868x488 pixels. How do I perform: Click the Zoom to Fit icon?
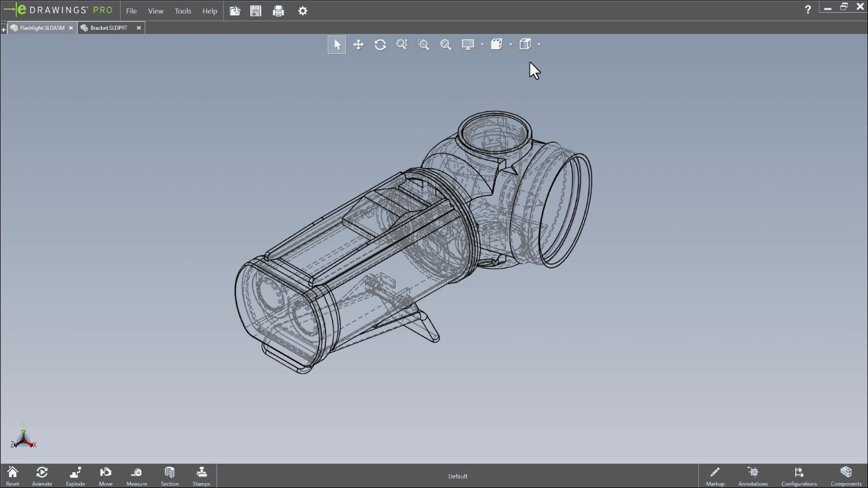[446, 44]
